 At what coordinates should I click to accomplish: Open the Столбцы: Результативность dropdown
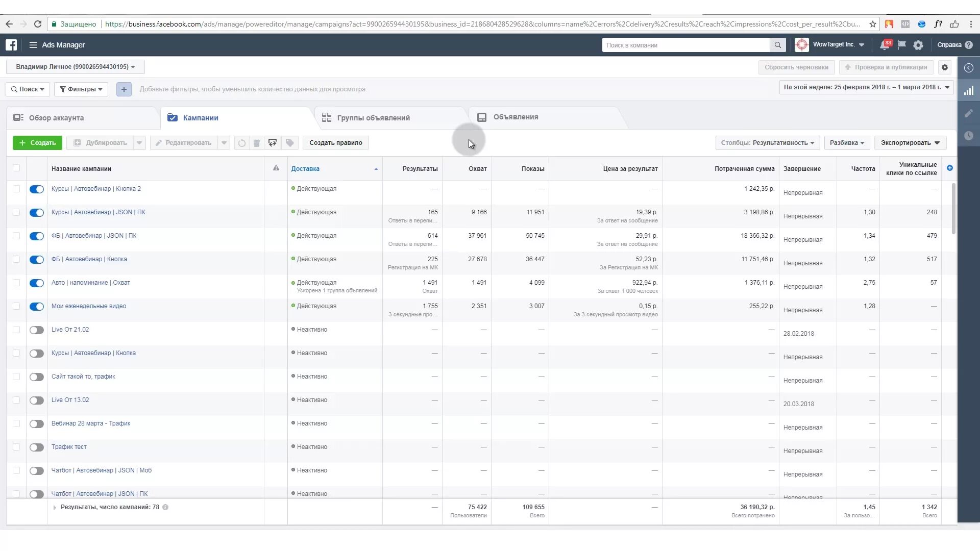click(768, 143)
